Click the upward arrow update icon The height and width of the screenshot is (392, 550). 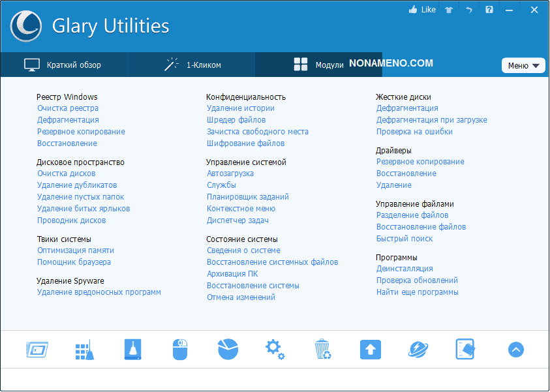370,350
